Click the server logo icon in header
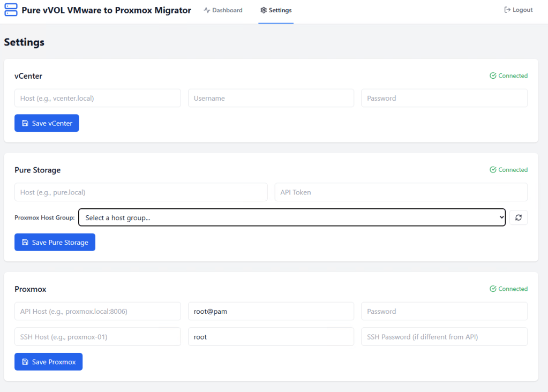The image size is (548, 392). (11, 10)
